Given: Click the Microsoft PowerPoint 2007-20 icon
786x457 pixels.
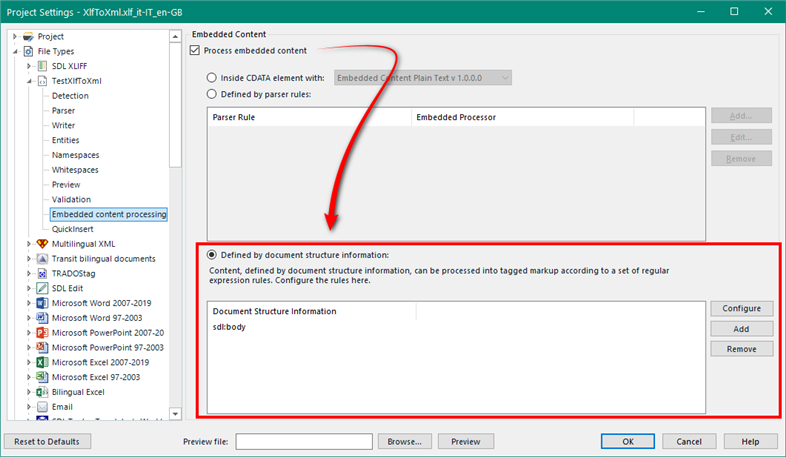Looking at the screenshot, I should click(43, 333).
